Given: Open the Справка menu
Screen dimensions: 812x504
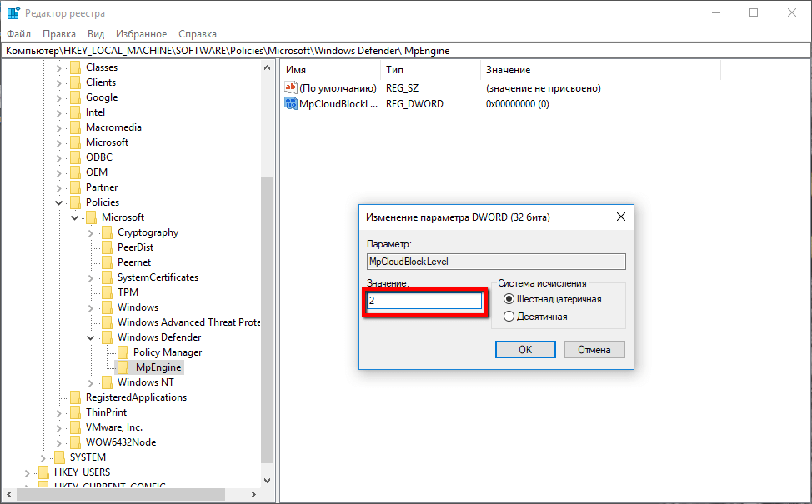Looking at the screenshot, I should 198,34.
